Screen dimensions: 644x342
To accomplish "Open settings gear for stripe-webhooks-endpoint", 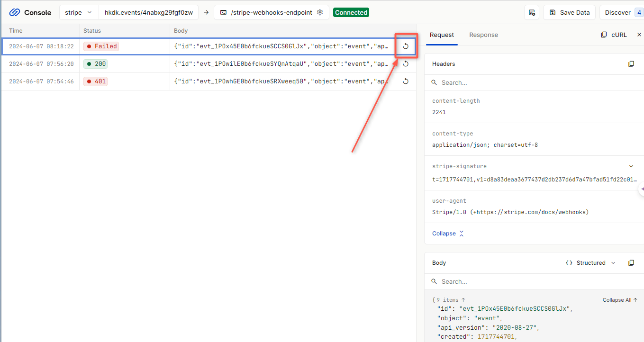I will pyautogui.click(x=320, y=12).
